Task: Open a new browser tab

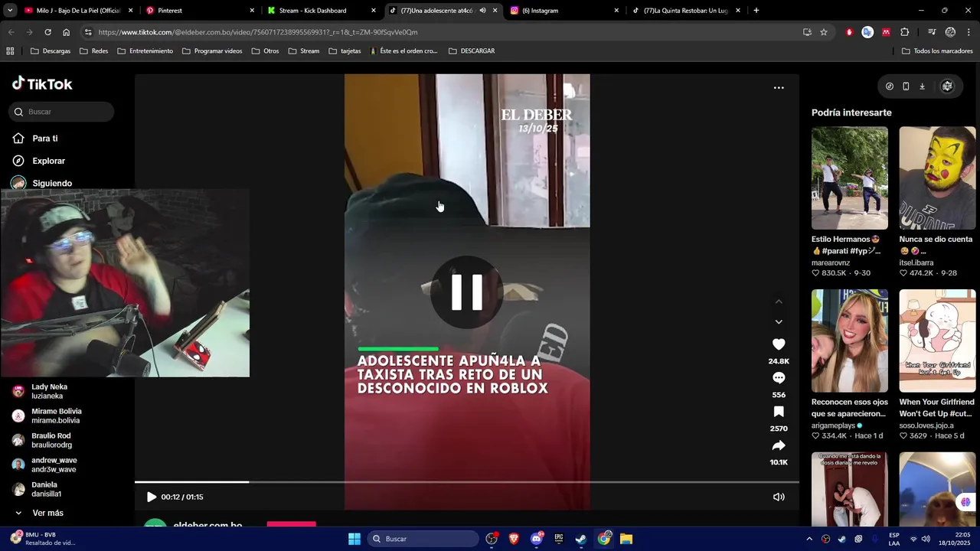Action: [756, 11]
